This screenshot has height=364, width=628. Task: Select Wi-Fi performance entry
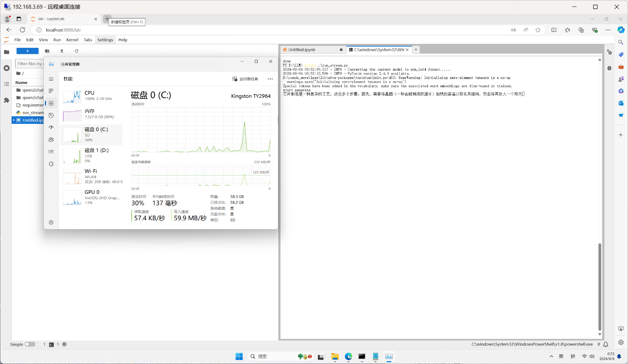pos(91,176)
